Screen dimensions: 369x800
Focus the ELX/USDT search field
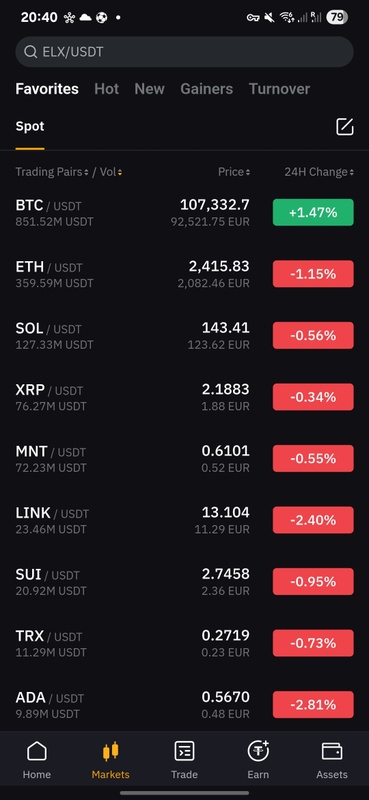coord(184,52)
